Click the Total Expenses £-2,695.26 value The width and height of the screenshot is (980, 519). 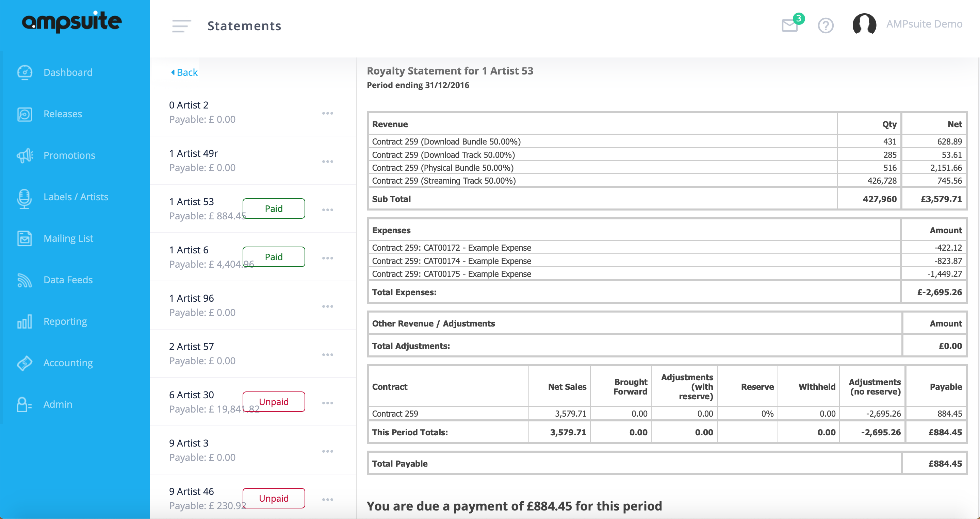939,292
